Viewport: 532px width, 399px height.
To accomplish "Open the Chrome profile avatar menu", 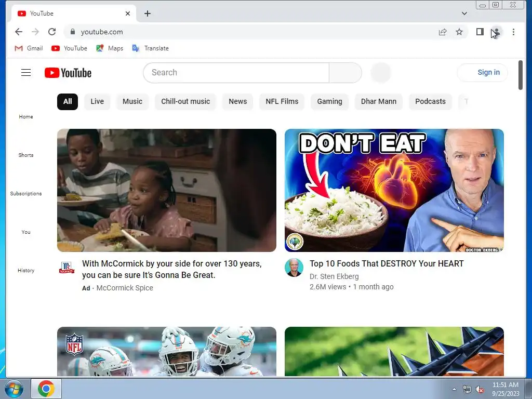I will [x=496, y=32].
